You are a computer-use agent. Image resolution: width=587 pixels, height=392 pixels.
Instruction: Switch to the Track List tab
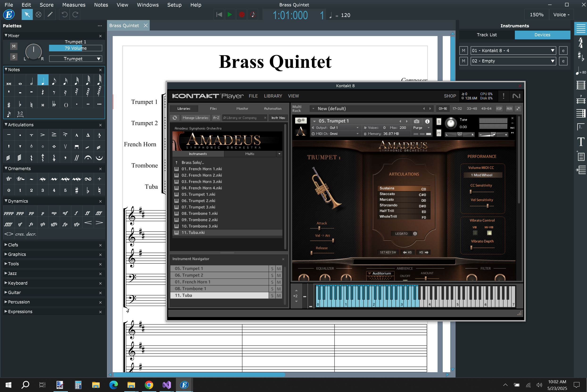(487, 35)
